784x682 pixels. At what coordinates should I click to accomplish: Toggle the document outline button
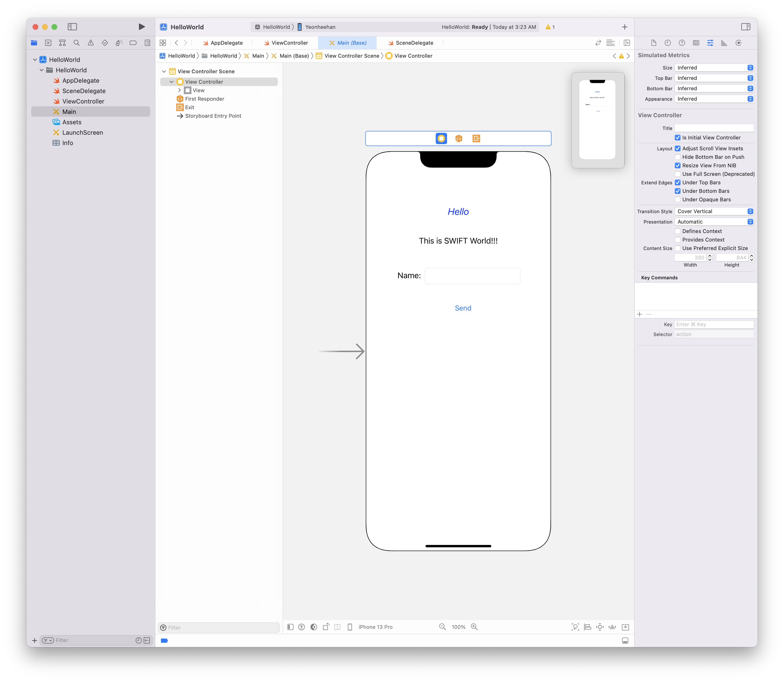point(290,627)
